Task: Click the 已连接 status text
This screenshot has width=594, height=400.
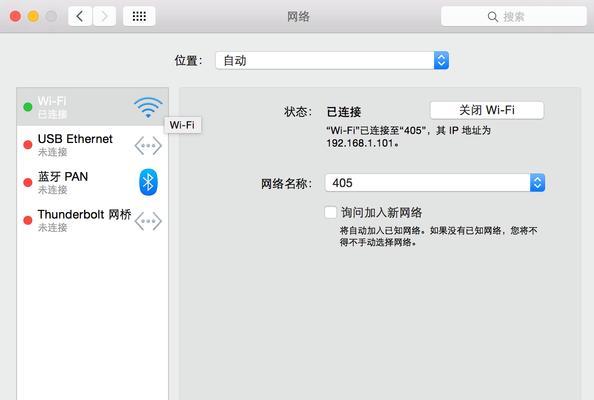Action: 344,112
